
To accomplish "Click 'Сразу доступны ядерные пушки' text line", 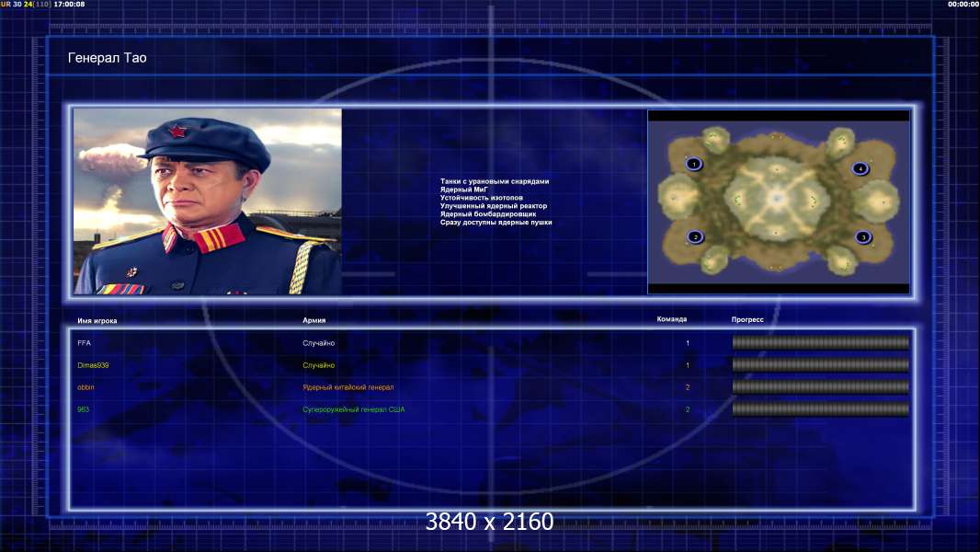I will [x=496, y=222].
